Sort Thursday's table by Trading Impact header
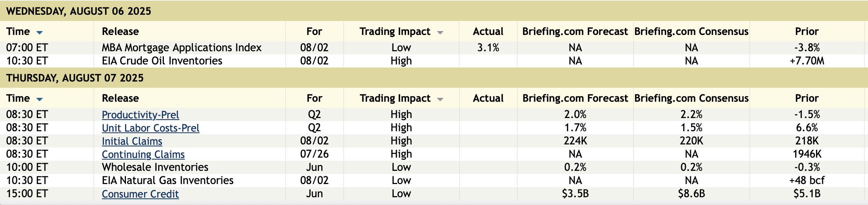The height and width of the screenshot is (205, 868). [395, 98]
